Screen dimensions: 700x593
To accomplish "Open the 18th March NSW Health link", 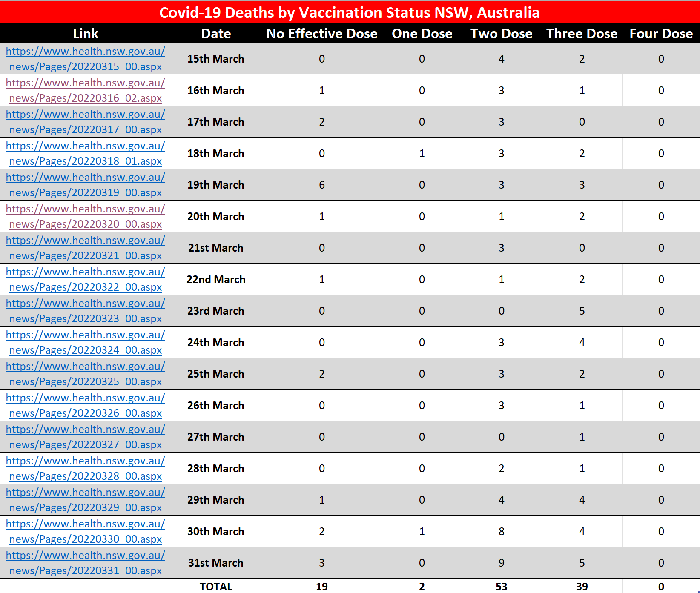I will tap(86, 153).
